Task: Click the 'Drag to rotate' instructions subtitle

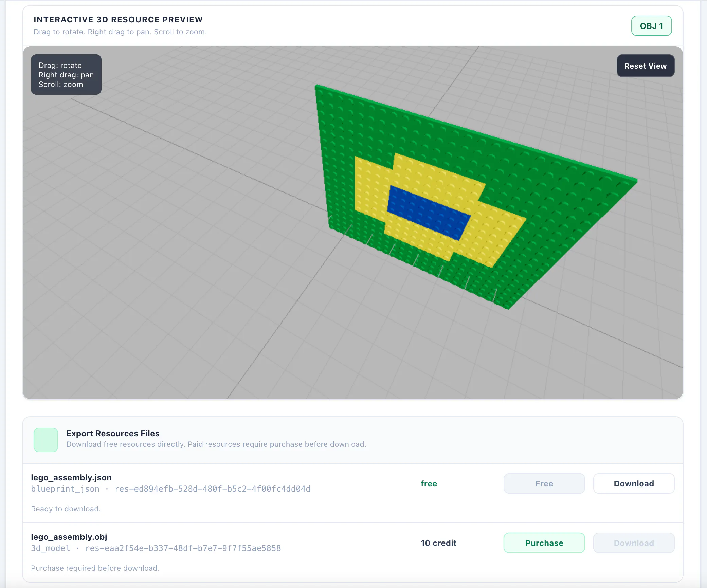Action: tap(120, 32)
